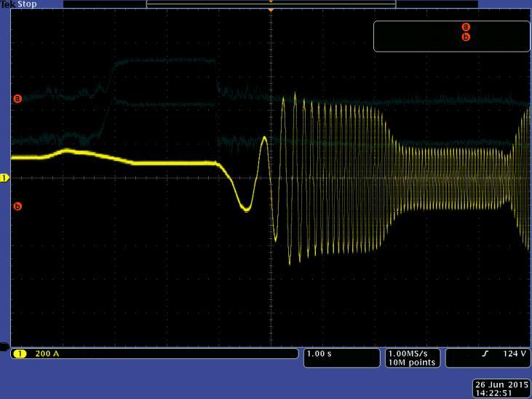The height and width of the screenshot is (399, 532).
Task: Click the orange trigger position marker at top
Action: coord(271,10)
